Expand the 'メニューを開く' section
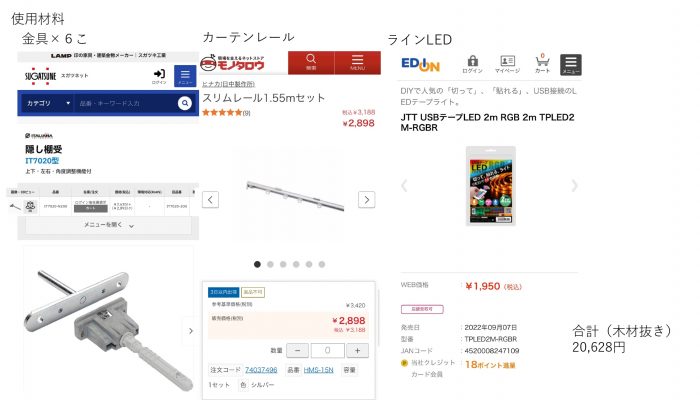700x400 pixels. tap(105, 225)
